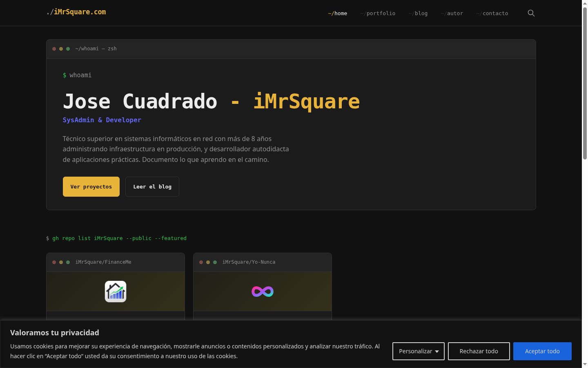Click the 'Jose Cuadrado - iMrSquare' heading
Image resolution: width=588 pixels, height=368 pixels.
coord(211,101)
